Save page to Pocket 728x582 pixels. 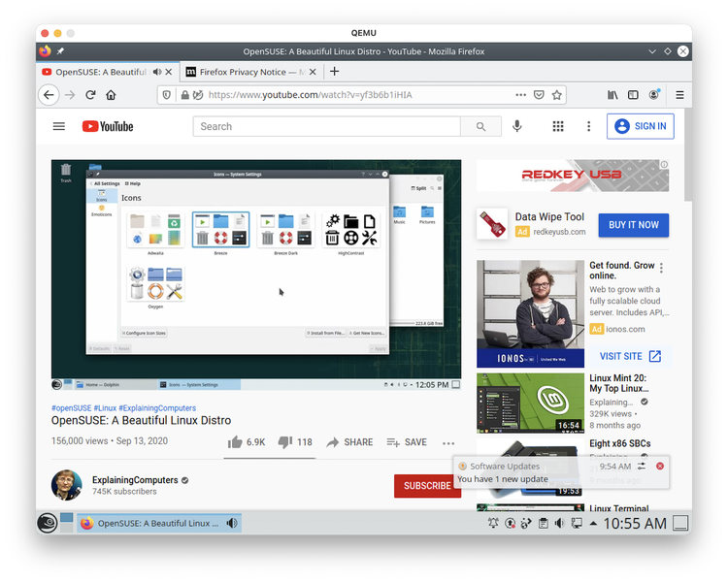(x=539, y=95)
